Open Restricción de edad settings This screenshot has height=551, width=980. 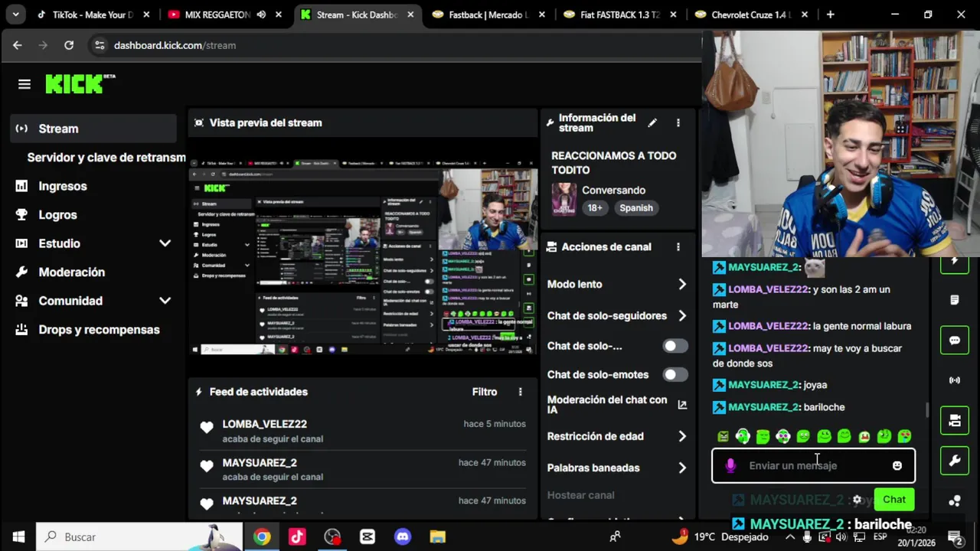pyautogui.click(x=617, y=436)
